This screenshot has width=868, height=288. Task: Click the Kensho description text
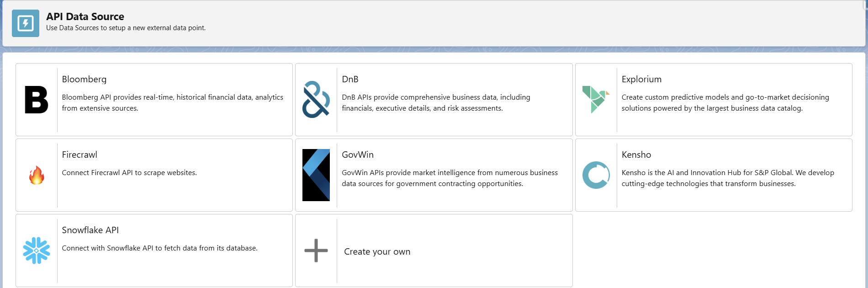[727, 178]
